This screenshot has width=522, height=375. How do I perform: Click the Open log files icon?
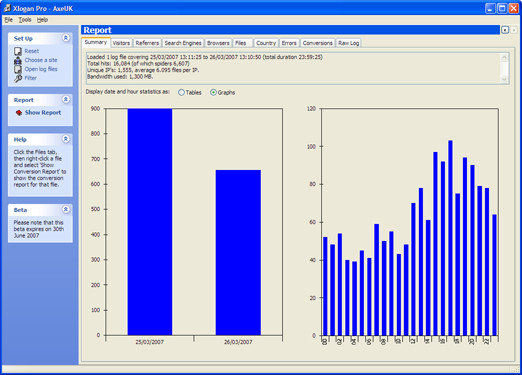[18, 69]
